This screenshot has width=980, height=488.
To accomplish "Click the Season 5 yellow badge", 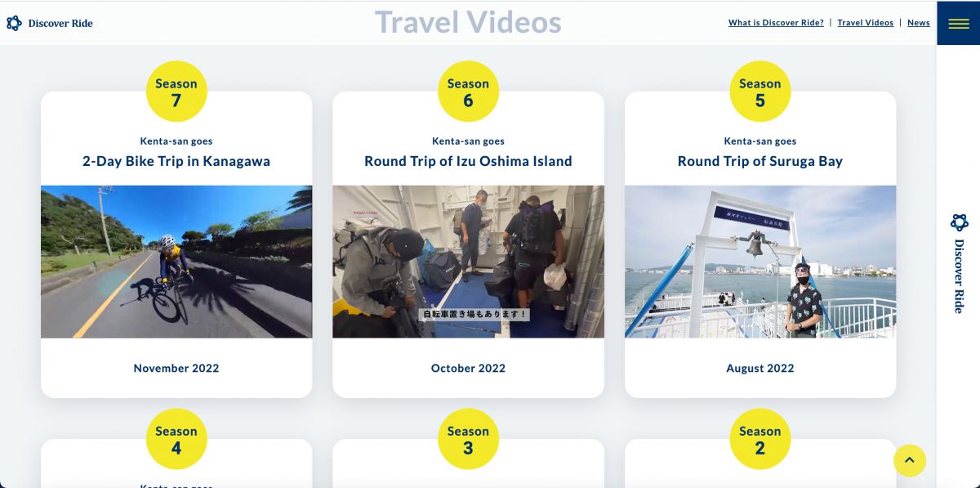I will pos(760,92).
